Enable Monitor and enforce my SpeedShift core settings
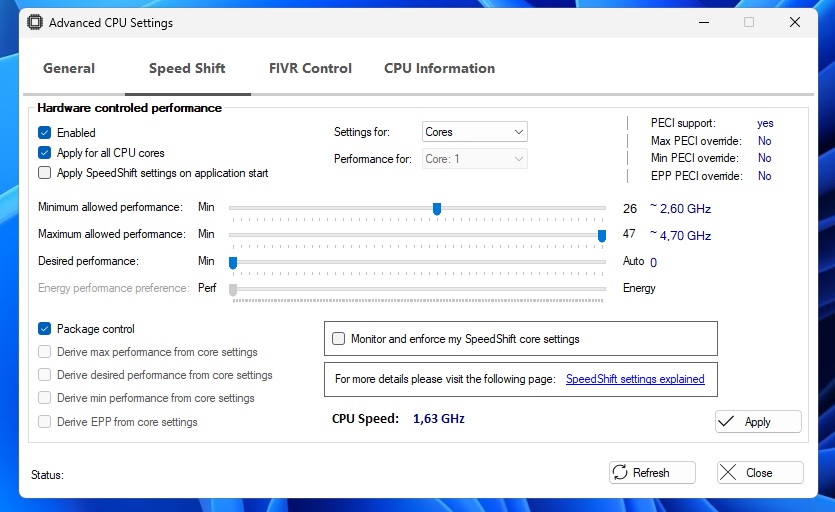Screen dimensions: 835x512 [x=339, y=338]
